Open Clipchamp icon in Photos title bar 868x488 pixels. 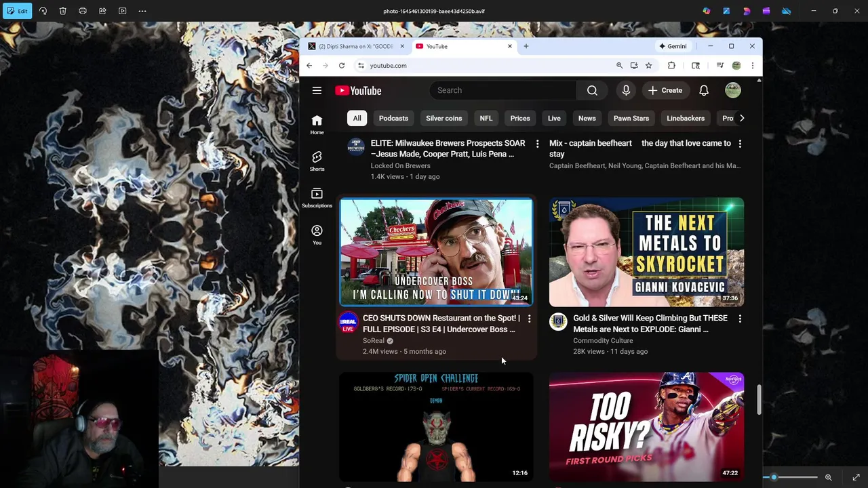pyautogui.click(x=766, y=11)
